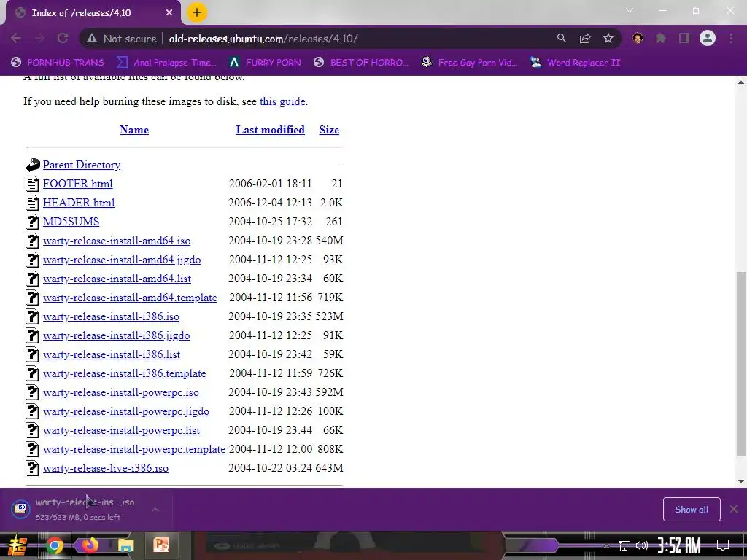Expand the download item options chevron
Image resolution: width=747 pixels, height=560 pixels.
click(x=155, y=510)
